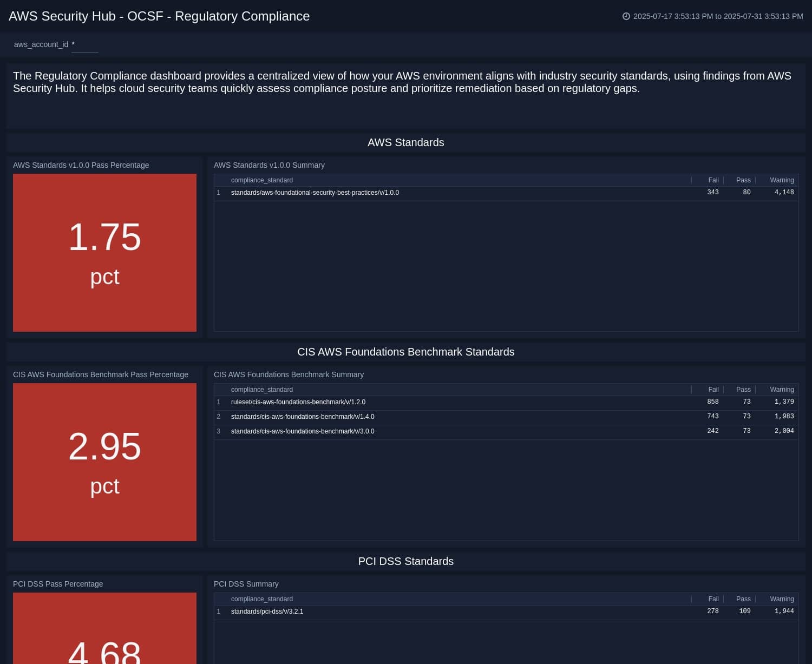
Task: Select the aws-foundational-security-best-practices row
Action: (x=315, y=193)
